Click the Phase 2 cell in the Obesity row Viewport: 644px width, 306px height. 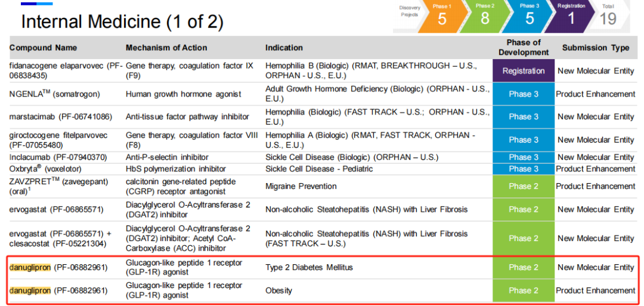(x=523, y=290)
